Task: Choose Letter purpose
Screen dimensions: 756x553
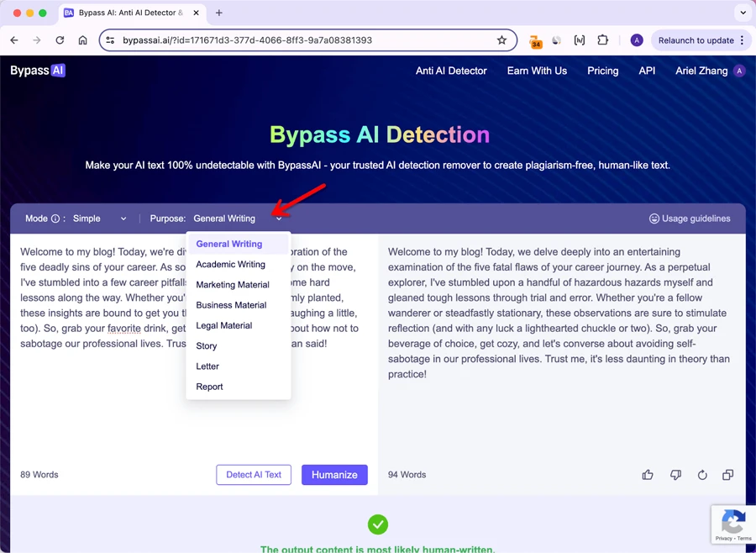Action: click(239, 366)
